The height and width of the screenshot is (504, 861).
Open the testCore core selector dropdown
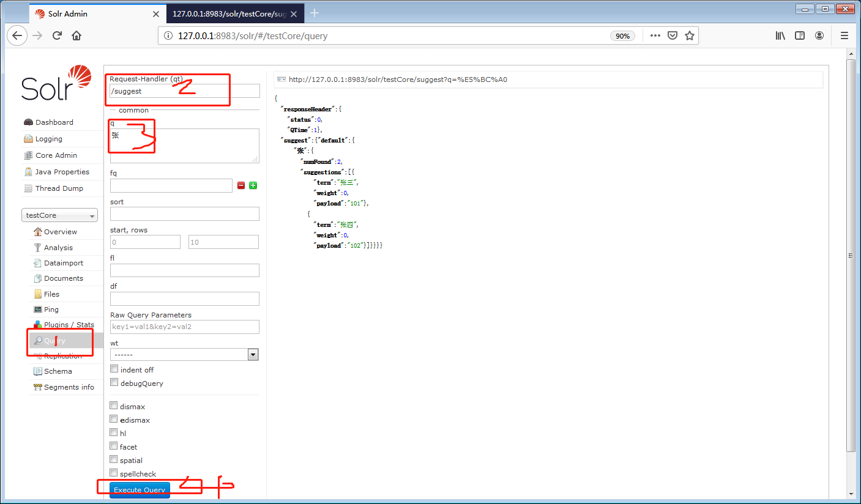59,215
